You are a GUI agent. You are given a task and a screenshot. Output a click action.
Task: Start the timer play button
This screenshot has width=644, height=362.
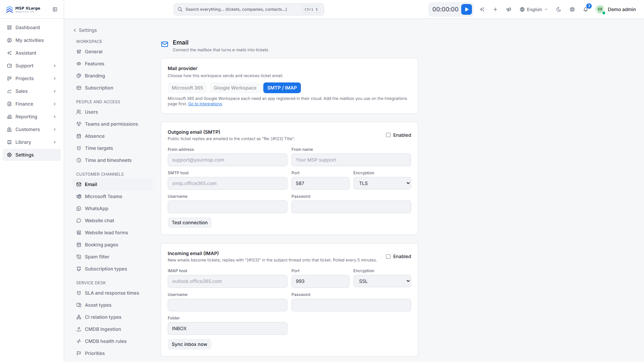(467, 9)
